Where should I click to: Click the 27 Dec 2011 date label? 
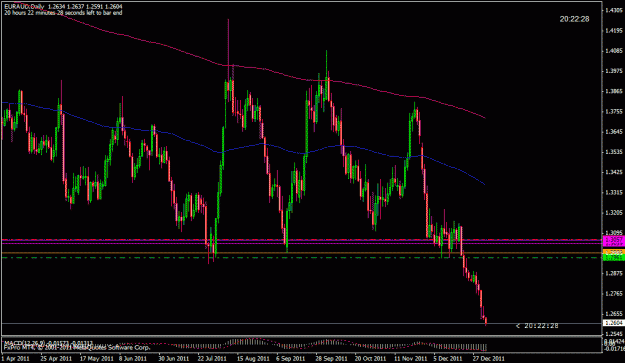[489, 359]
